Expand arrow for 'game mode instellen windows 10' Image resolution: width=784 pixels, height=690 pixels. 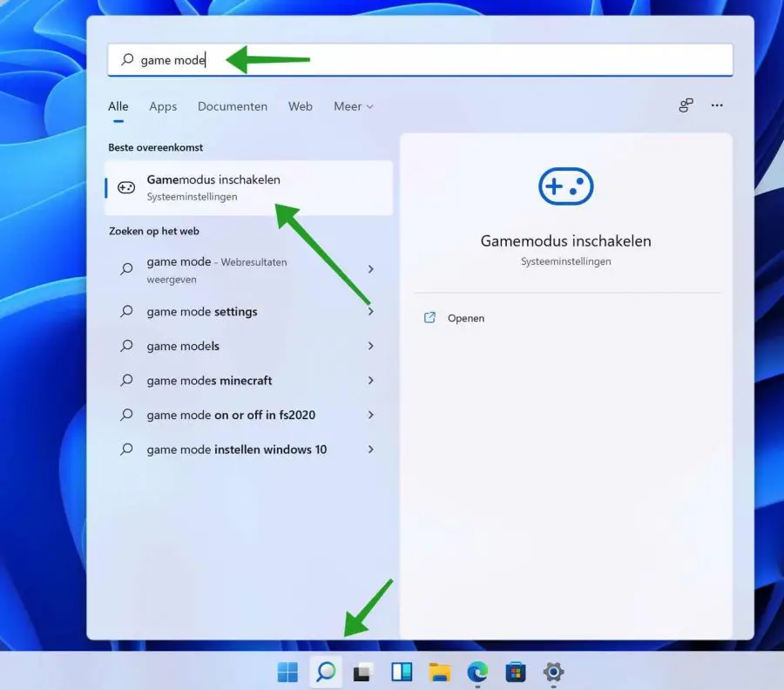(x=370, y=450)
